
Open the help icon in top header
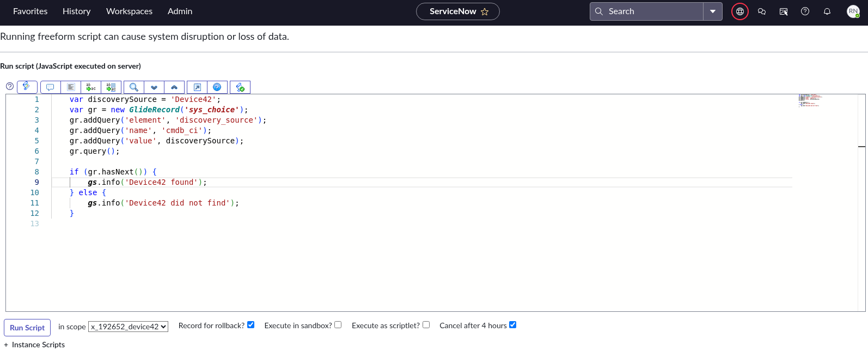tap(805, 11)
